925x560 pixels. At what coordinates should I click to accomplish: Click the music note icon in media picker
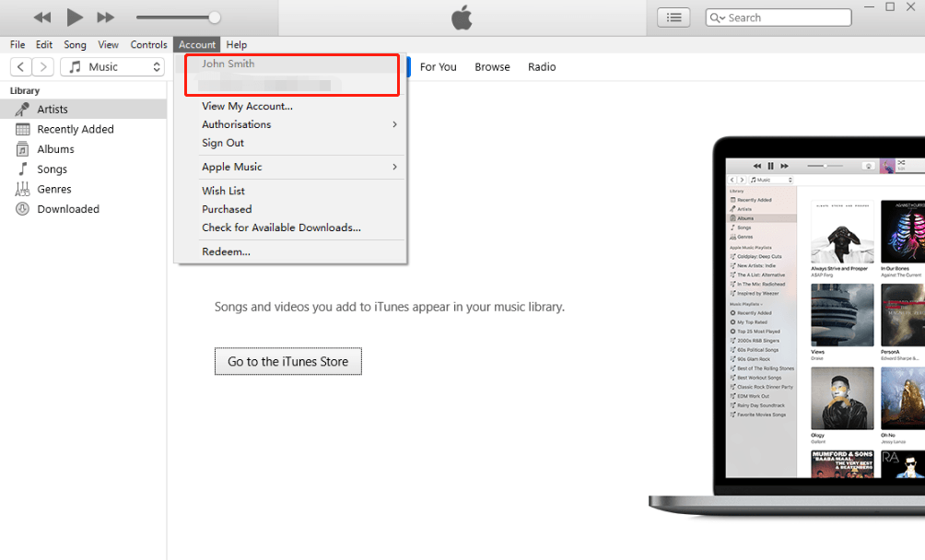pyautogui.click(x=75, y=67)
